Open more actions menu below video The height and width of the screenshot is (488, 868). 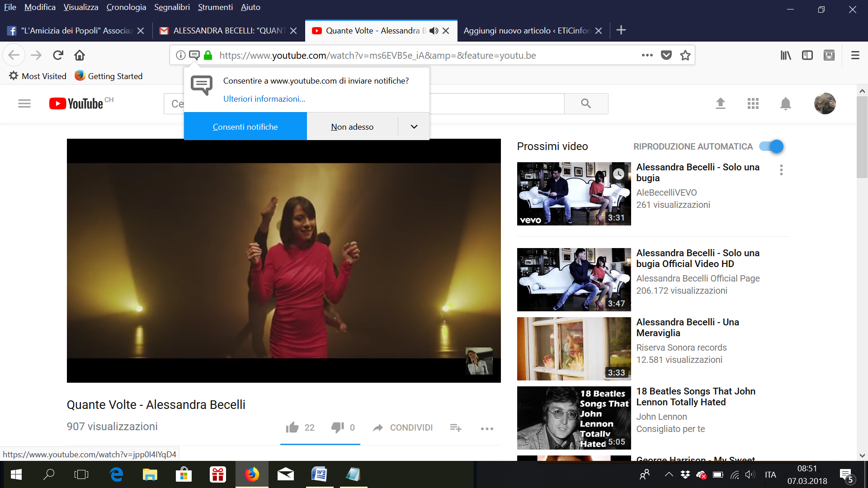click(x=487, y=428)
